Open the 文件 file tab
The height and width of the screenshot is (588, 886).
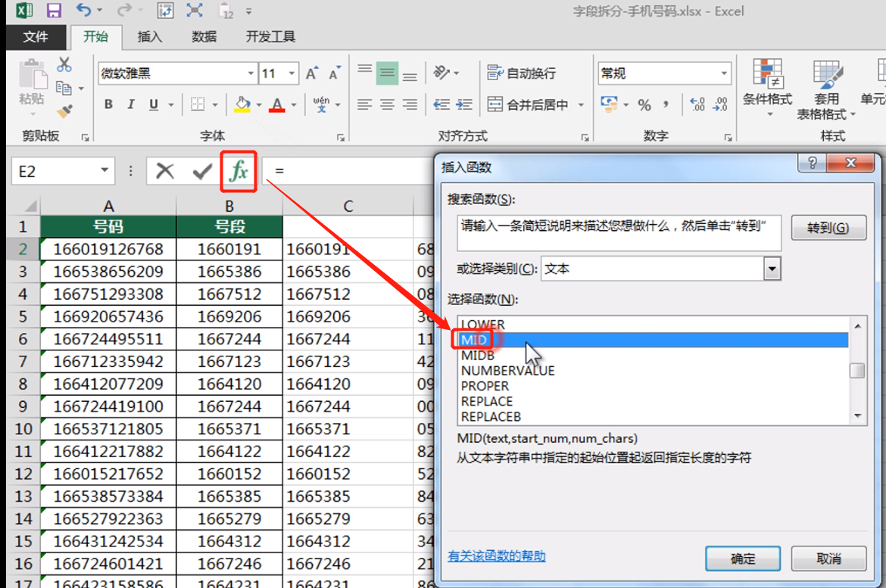point(36,37)
